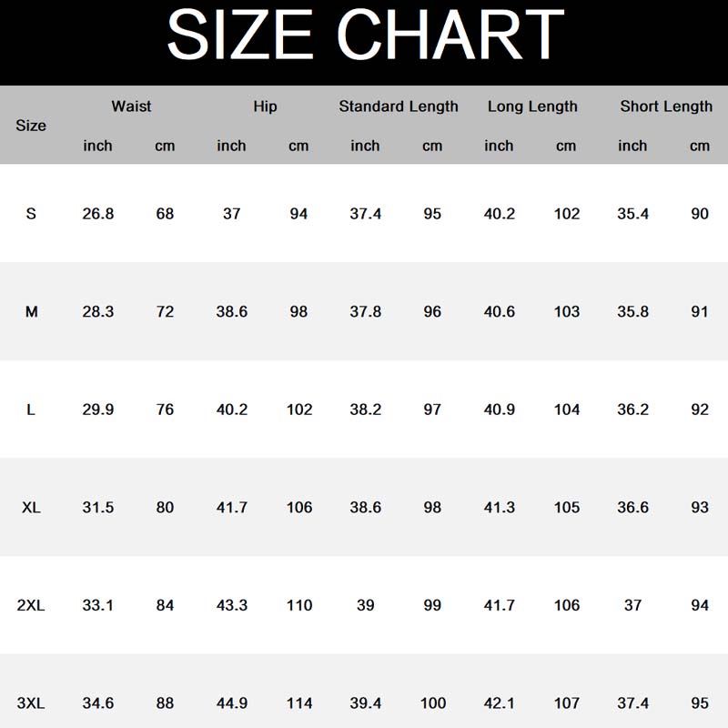The width and height of the screenshot is (728, 728).
Task: Select short length cm value 90 for S
Action: point(700,214)
